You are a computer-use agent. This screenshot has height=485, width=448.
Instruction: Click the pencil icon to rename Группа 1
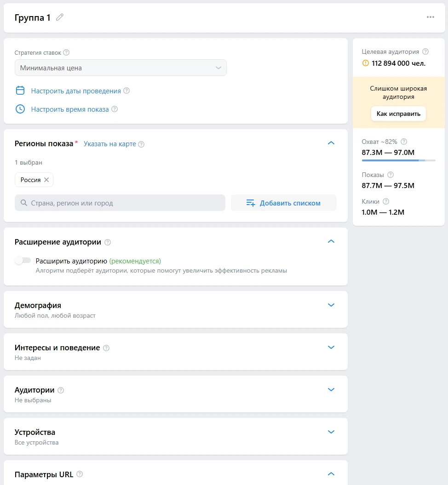tap(60, 17)
